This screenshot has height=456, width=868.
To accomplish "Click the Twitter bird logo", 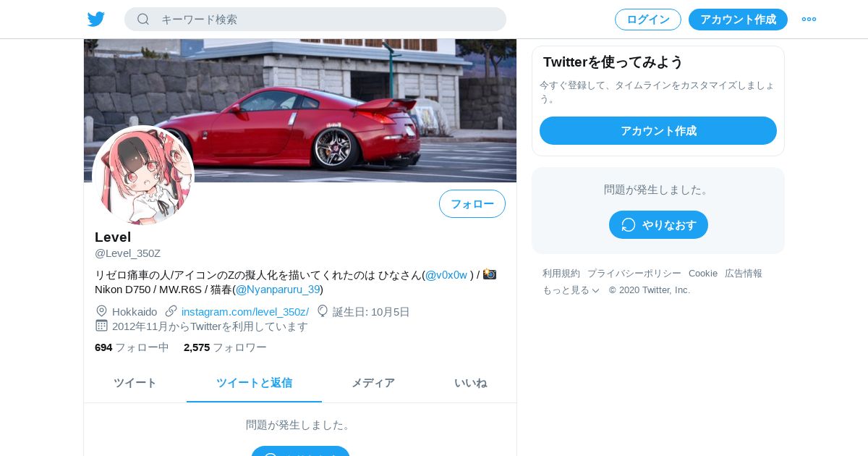I will tap(96, 20).
